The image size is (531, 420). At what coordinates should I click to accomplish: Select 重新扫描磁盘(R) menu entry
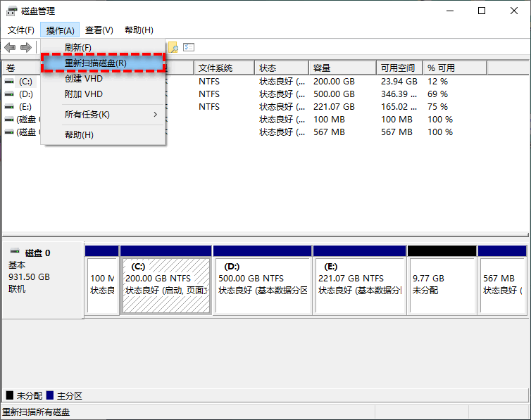pos(103,63)
